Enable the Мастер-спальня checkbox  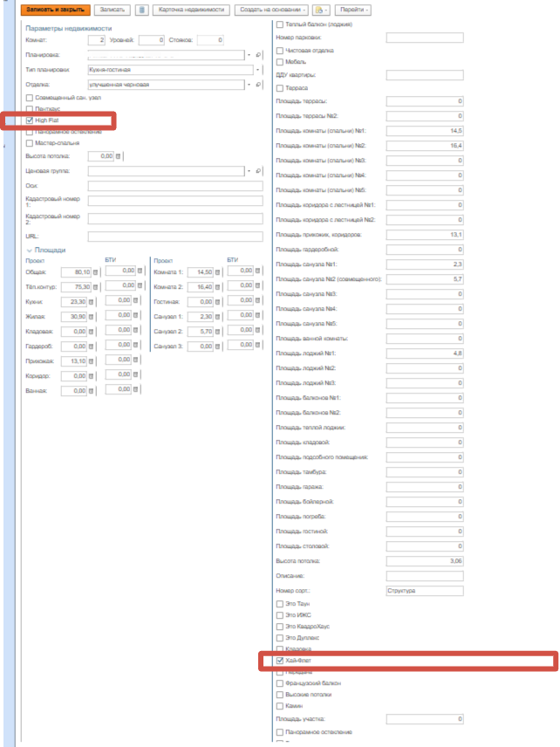point(31,143)
